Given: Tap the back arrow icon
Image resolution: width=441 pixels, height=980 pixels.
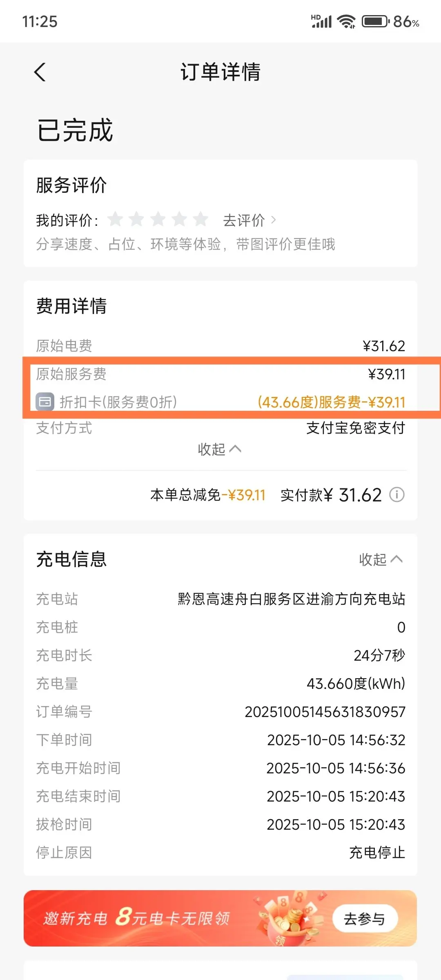Looking at the screenshot, I should click(40, 72).
